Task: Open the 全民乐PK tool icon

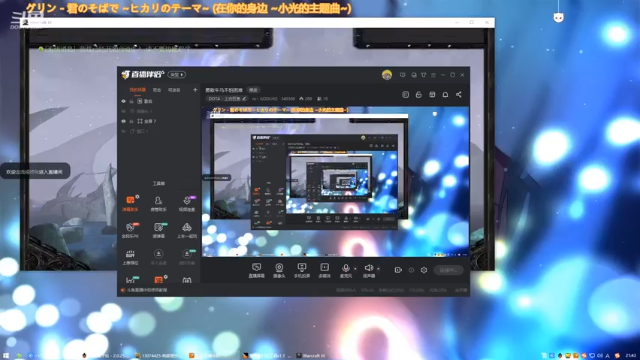Action: 130,230
